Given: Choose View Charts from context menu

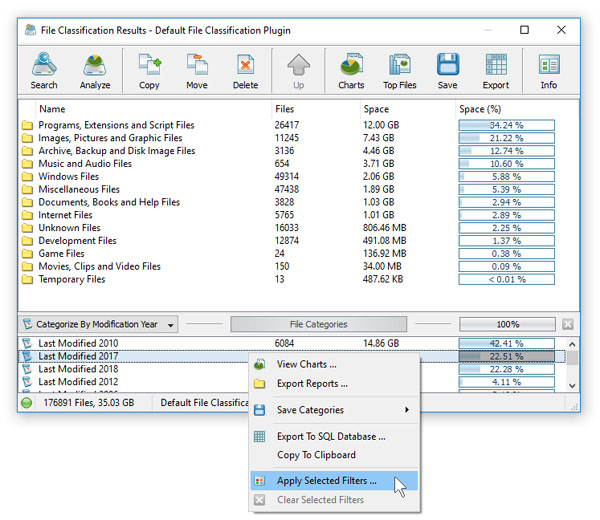Looking at the screenshot, I should (x=334, y=364).
